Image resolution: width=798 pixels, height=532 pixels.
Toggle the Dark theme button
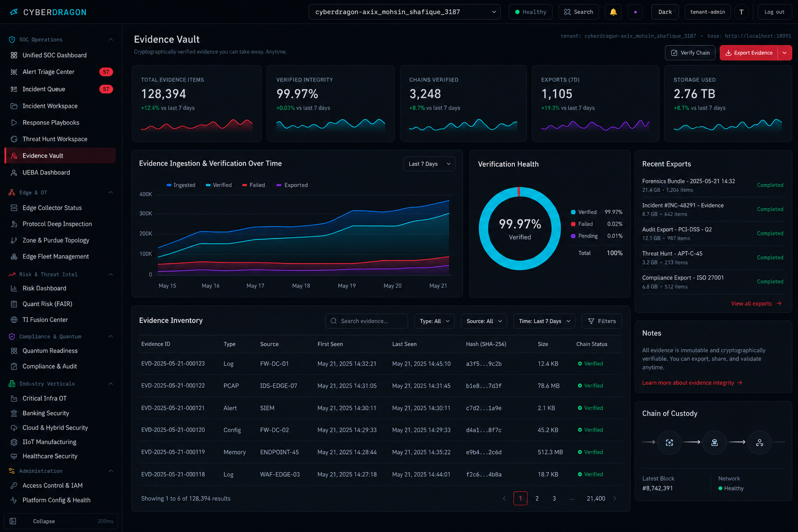[665, 12]
